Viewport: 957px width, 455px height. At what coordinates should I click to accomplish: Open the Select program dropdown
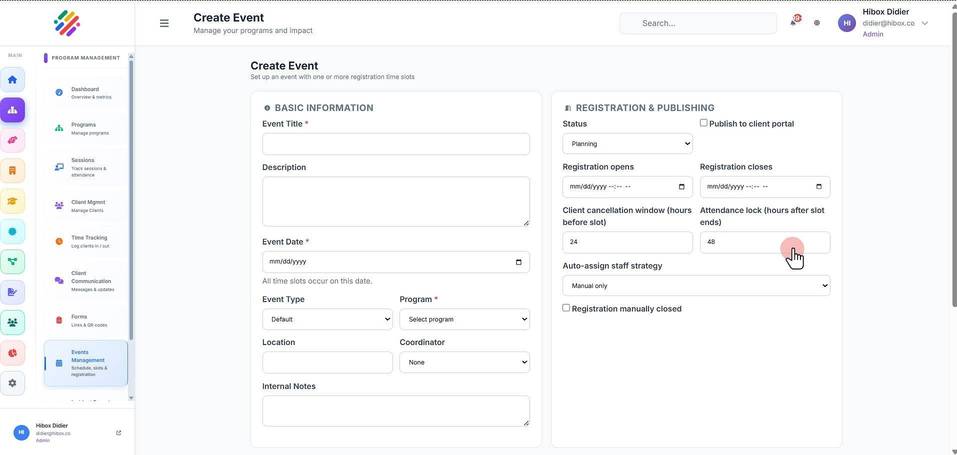click(464, 319)
